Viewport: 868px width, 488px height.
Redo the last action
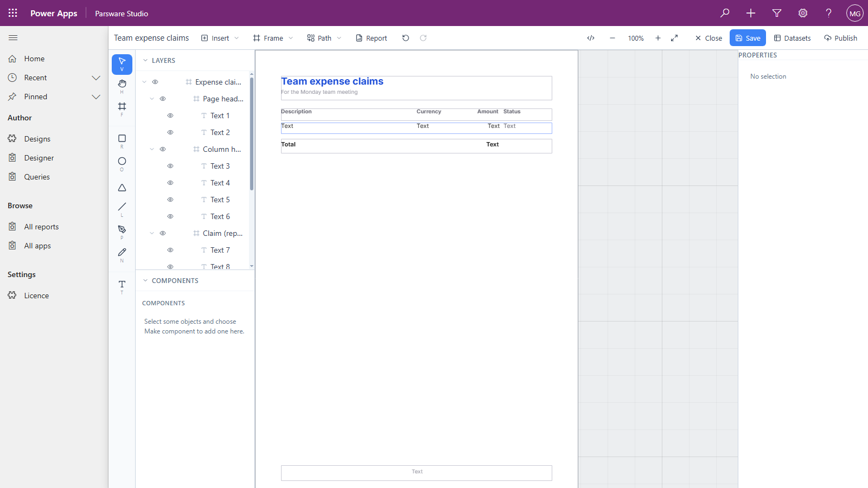[x=423, y=38]
